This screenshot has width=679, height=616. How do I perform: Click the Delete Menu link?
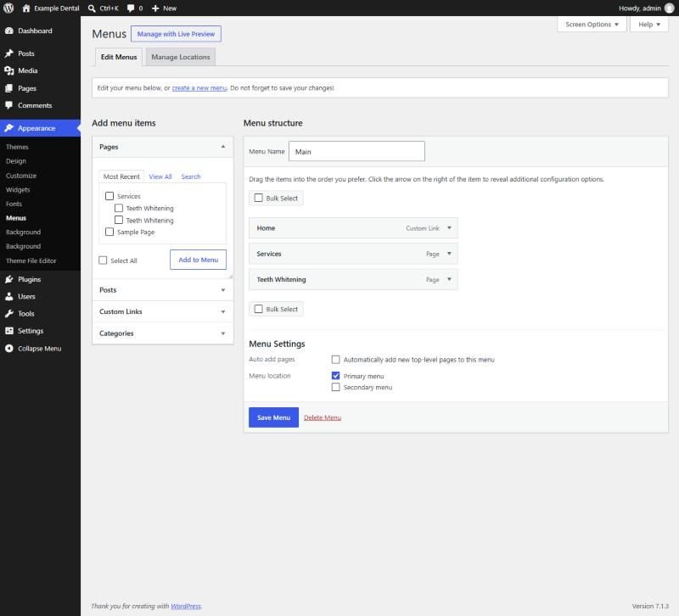tap(323, 417)
